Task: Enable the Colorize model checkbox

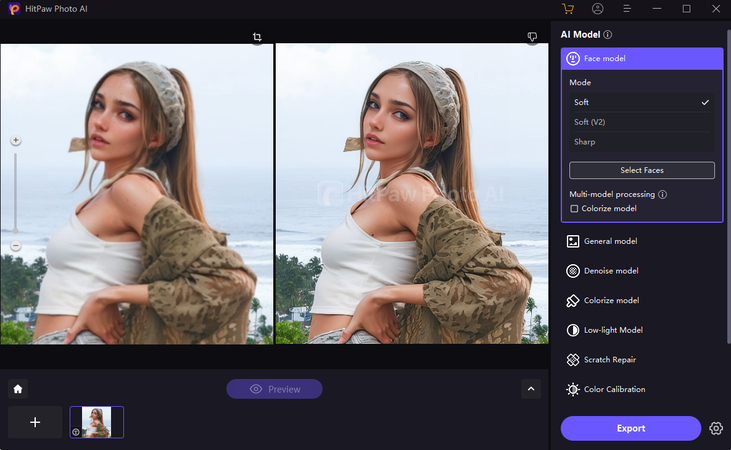Action: click(x=574, y=208)
